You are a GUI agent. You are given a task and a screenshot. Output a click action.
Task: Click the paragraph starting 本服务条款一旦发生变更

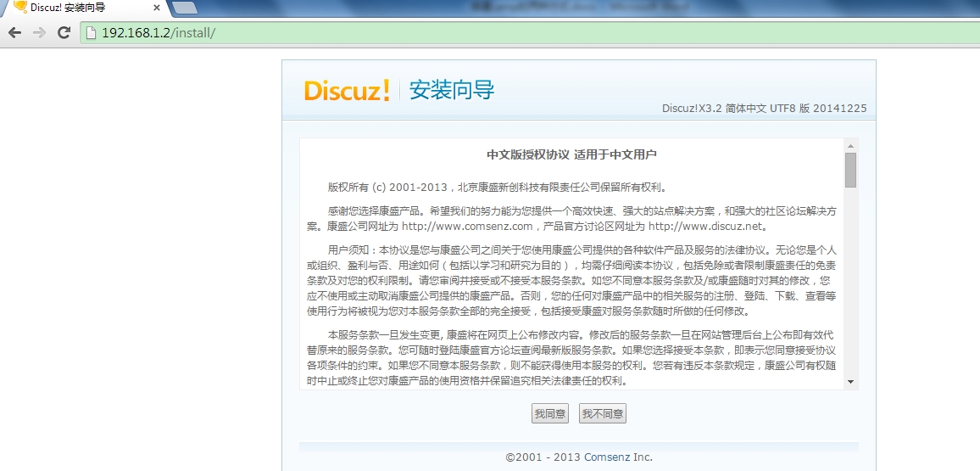point(571,358)
